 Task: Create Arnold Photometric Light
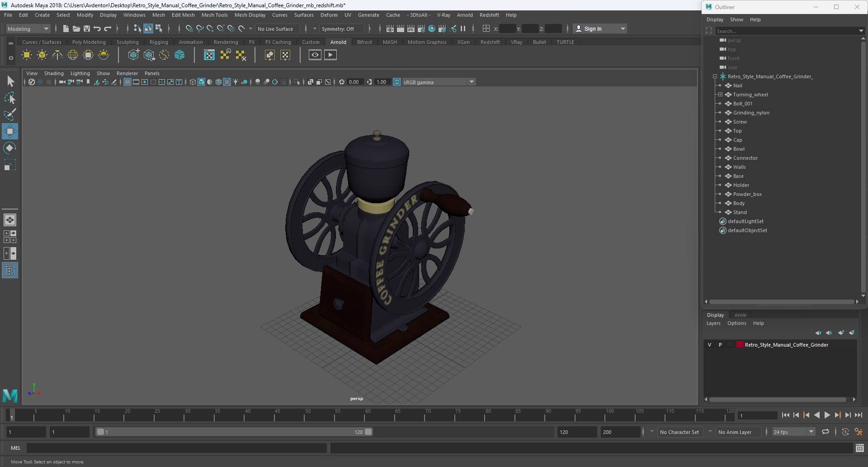click(57, 55)
